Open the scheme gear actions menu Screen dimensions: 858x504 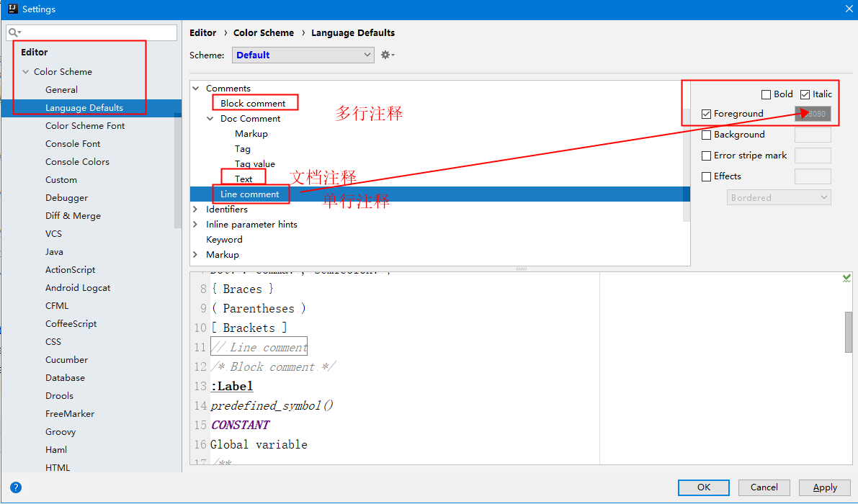coord(388,55)
